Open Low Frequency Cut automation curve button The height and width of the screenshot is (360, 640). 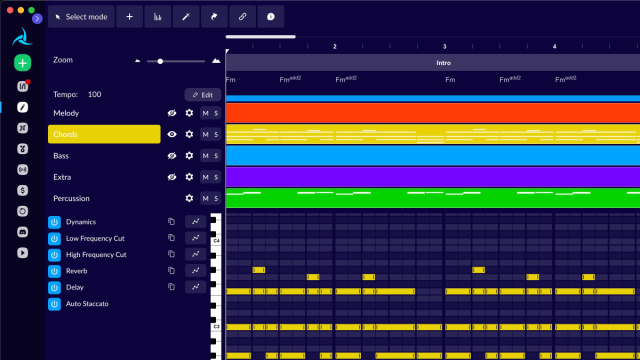pyautogui.click(x=196, y=238)
